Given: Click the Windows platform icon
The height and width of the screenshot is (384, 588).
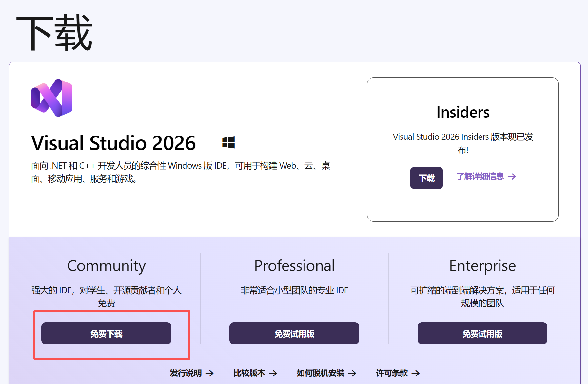Looking at the screenshot, I should pyautogui.click(x=228, y=142).
